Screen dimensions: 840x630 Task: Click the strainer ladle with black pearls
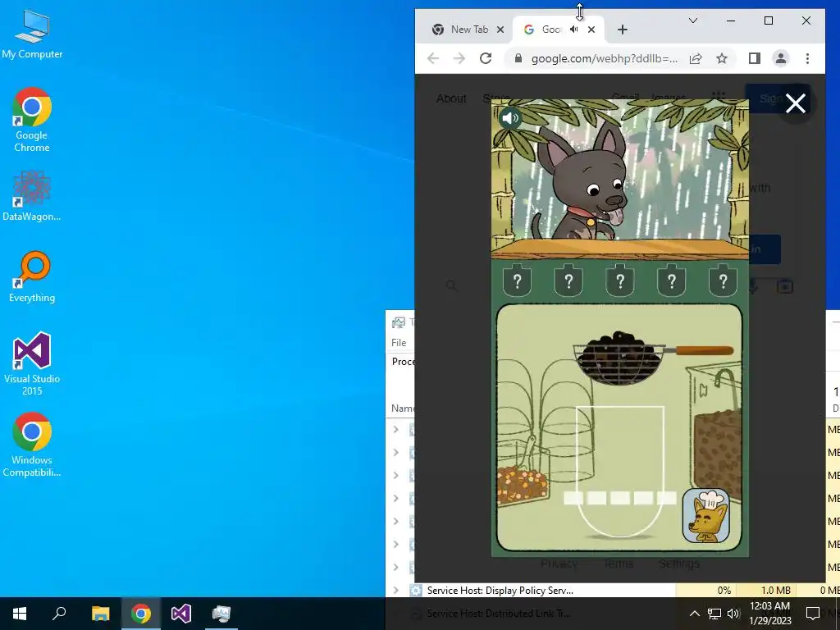652,358
